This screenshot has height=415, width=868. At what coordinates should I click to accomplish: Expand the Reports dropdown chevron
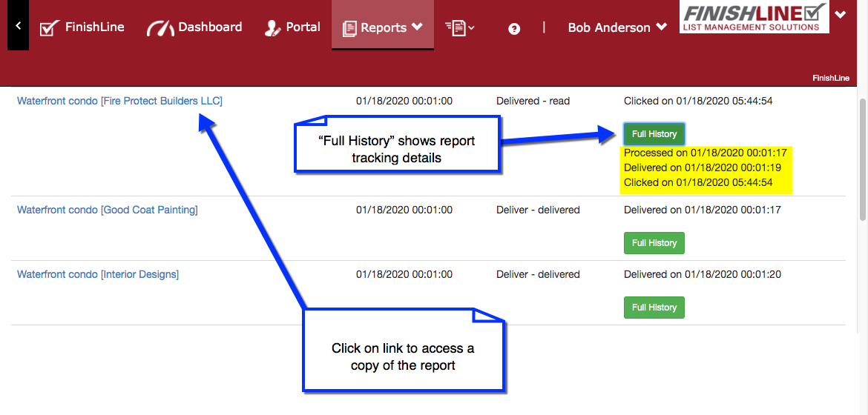[417, 27]
